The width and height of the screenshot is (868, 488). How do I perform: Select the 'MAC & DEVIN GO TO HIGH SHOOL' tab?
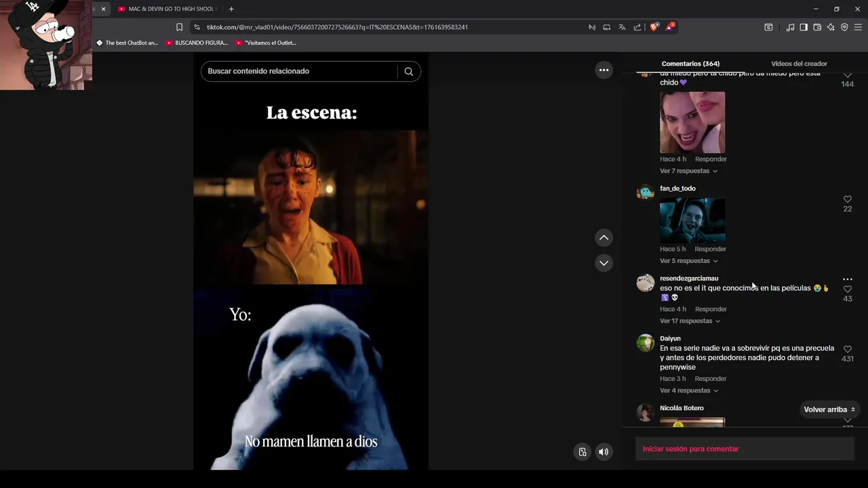[x=167, y=9]
